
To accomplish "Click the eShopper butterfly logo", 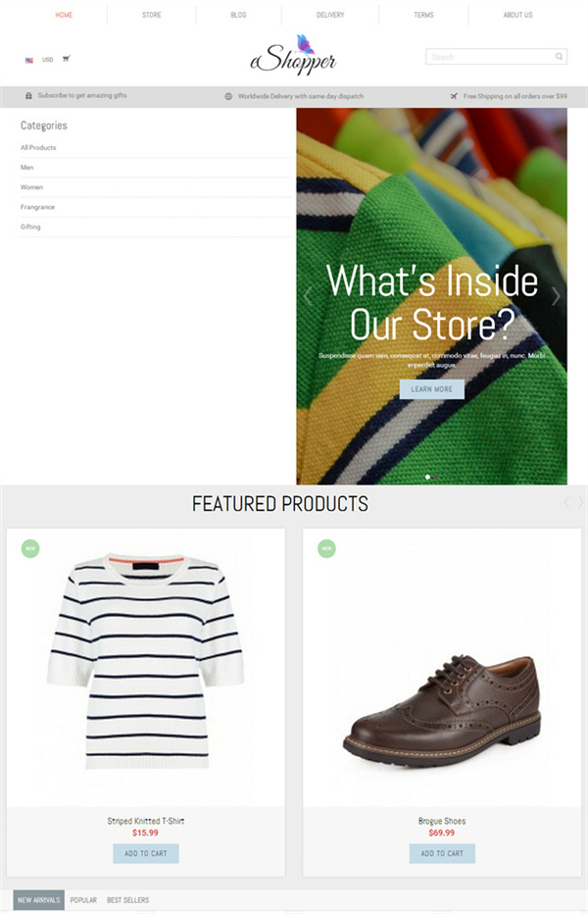I will (x=294, y=55).
